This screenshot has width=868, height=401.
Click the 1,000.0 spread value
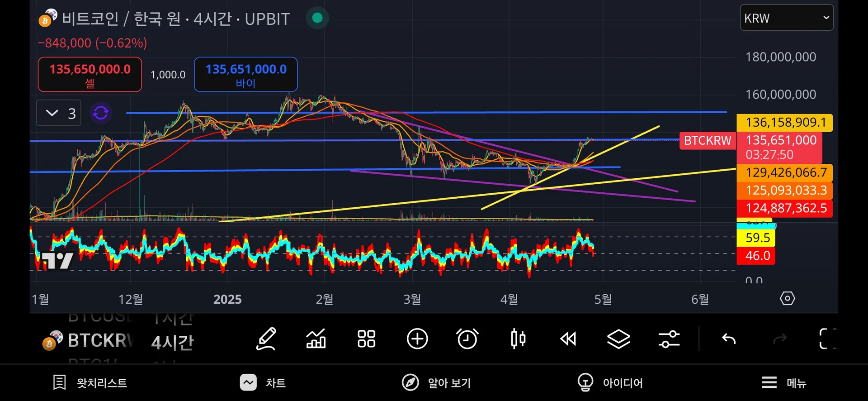(x=168, y=75)
